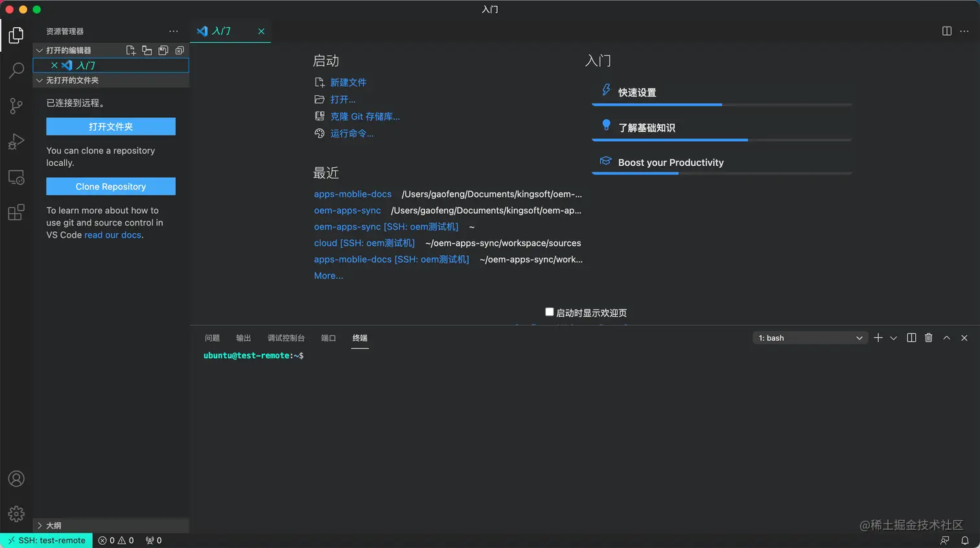Click the save all icon in open editors

tap(163, 50)
